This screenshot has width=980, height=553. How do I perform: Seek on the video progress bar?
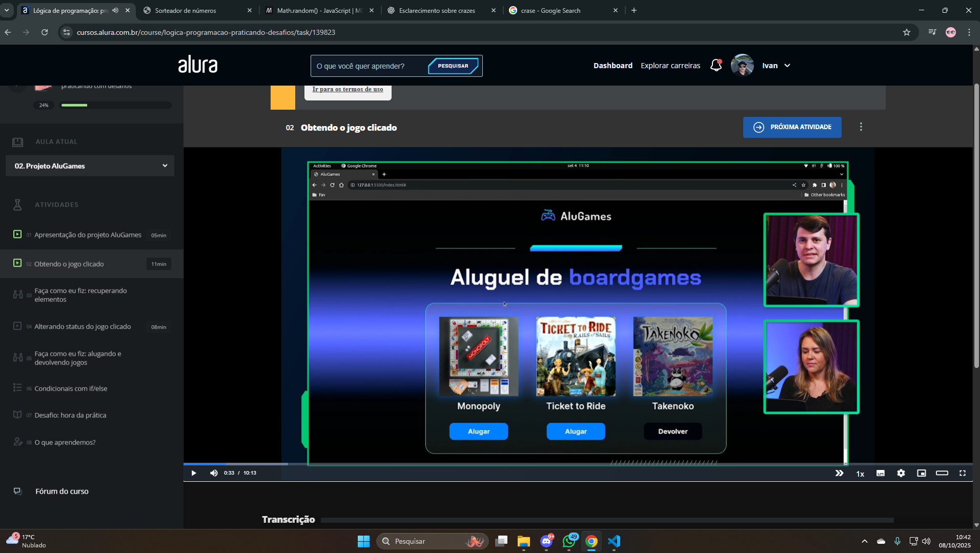click(x=578, y=464)
